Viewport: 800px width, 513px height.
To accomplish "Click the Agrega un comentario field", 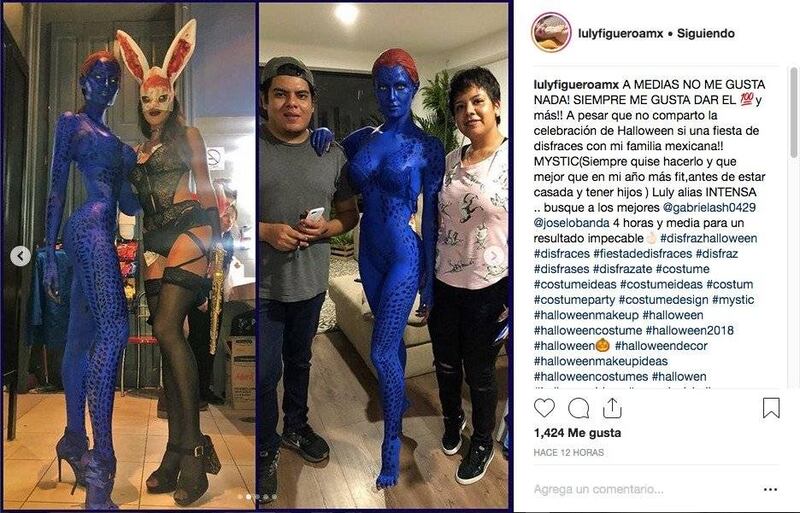I will click(598, 490).
